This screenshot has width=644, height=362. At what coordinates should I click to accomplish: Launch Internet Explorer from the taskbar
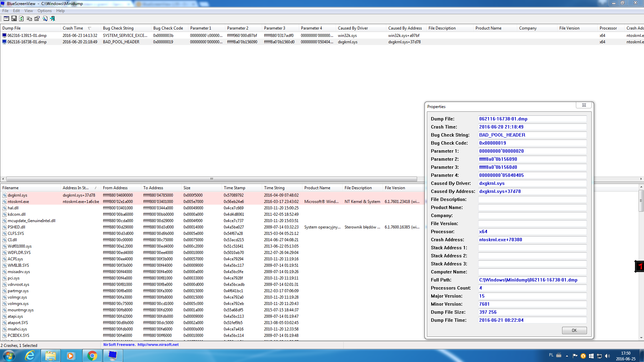(30, 356)
